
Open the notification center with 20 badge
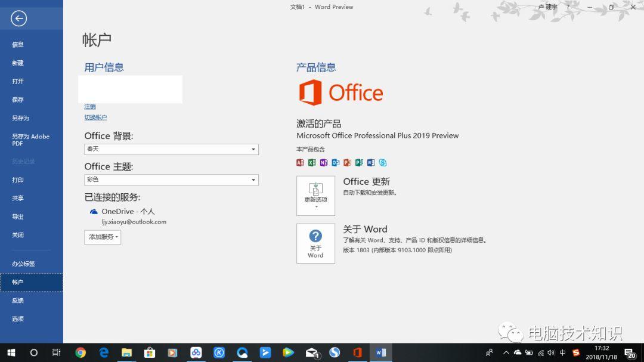pyautogui.click(x=630, y=352)
